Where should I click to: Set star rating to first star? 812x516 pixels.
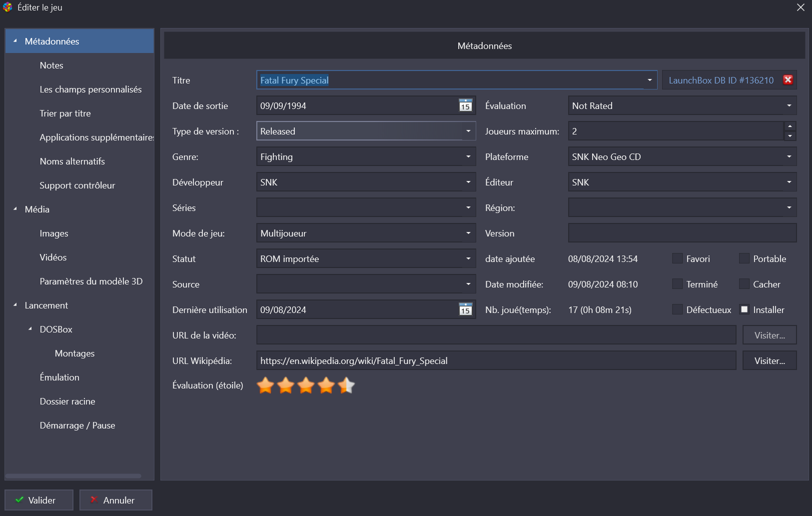pos(265,385)
